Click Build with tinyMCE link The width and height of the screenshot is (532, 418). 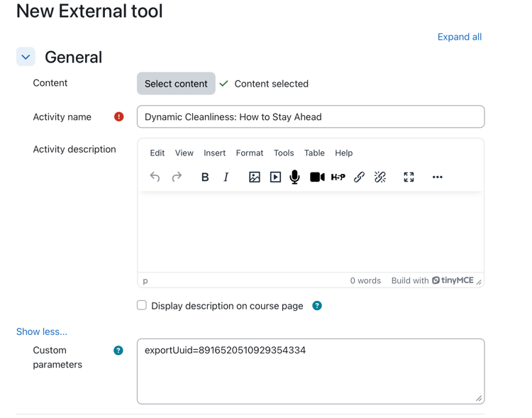[x=432, y=280]
